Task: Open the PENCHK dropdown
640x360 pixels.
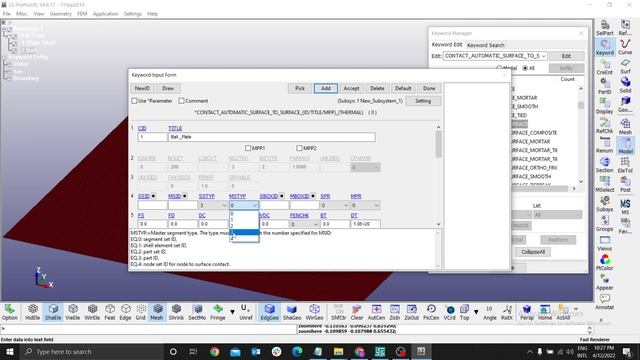Action: pos(304,224)
